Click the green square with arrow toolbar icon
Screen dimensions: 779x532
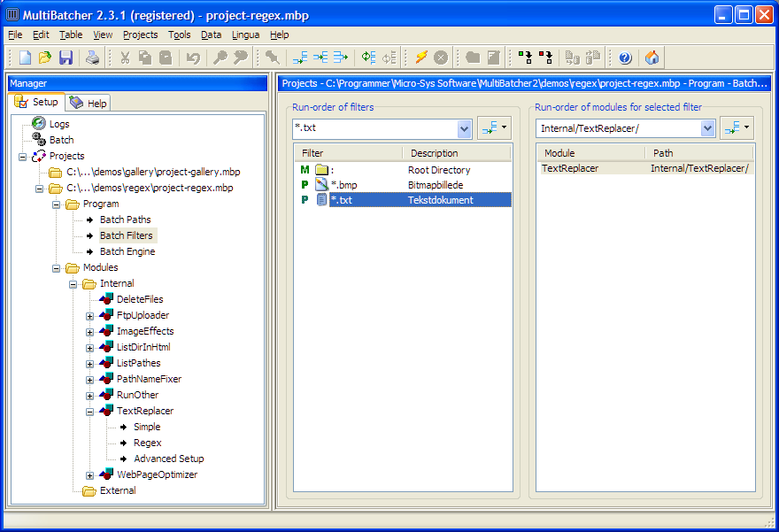pyautogui.click(x=525, y=58)
